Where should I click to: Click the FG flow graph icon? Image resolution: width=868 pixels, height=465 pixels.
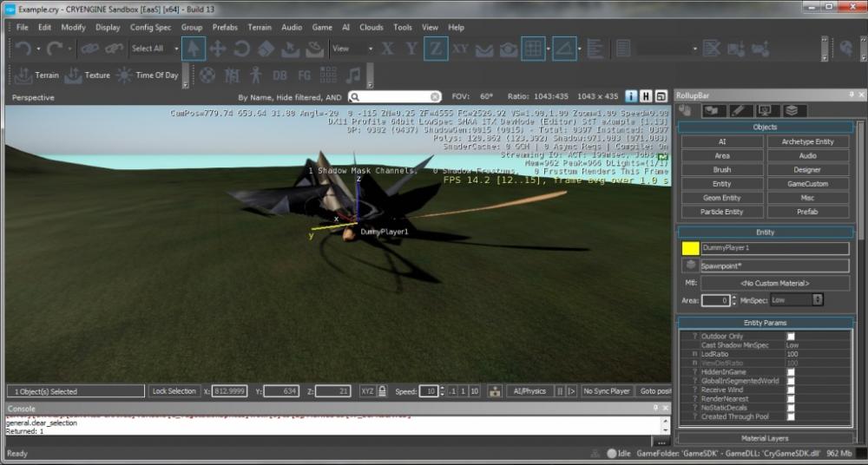(x=304, y=75)
